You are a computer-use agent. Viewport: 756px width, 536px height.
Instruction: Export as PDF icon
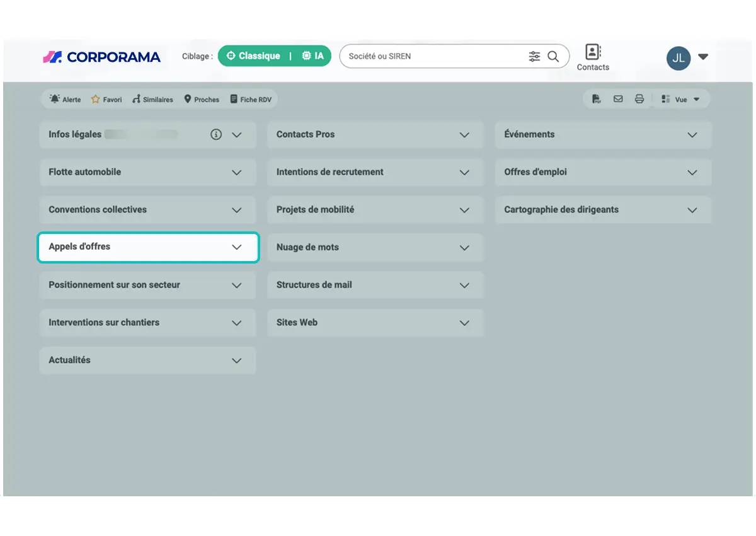pos(596,99)
